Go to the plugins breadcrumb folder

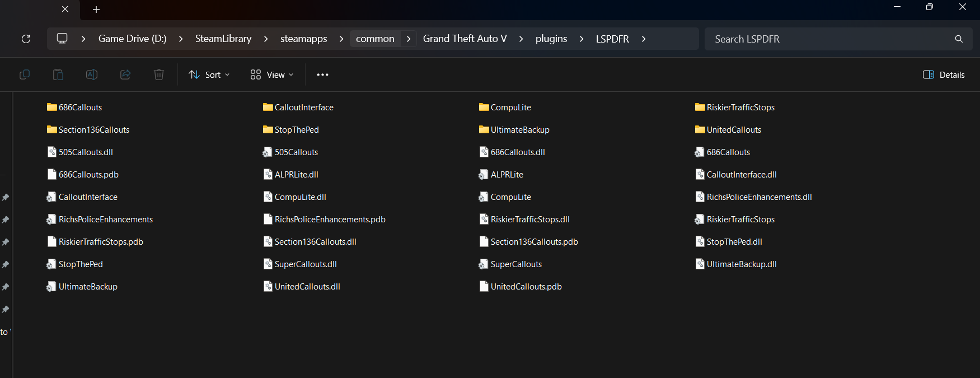(x=551, y=39)
